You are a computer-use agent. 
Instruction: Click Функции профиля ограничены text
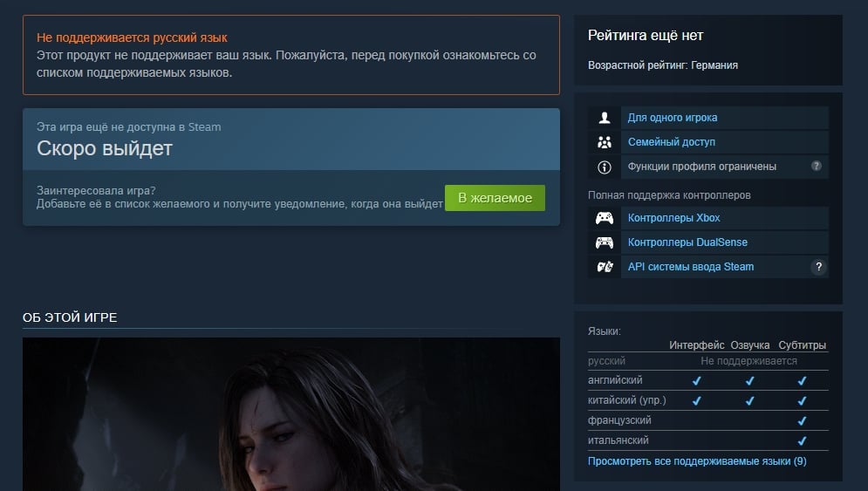(702, 167)
